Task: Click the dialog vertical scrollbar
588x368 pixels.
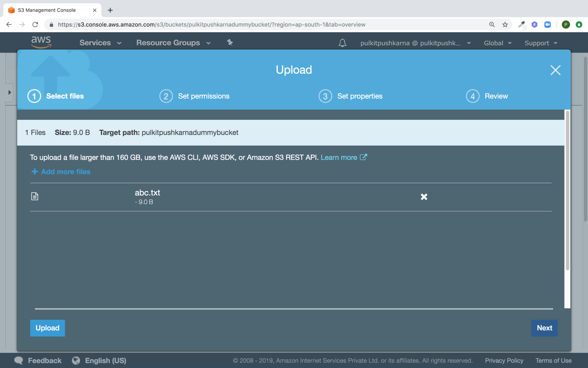Action: click(567, 191)
